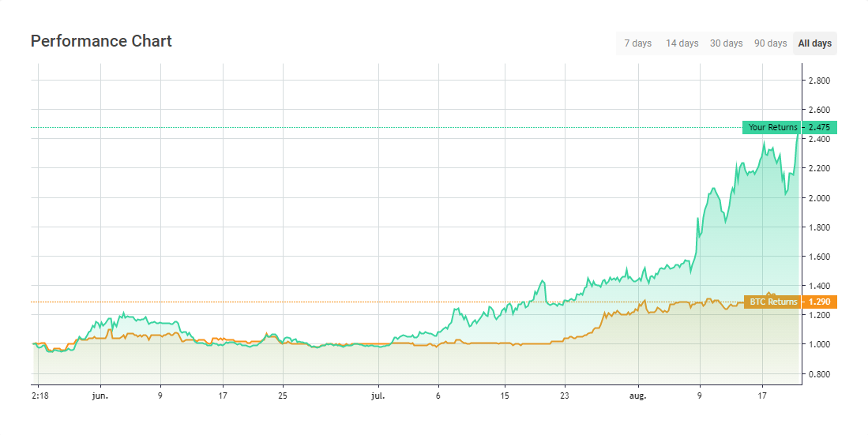Show the 30 days performance
The height and width of the screenshot is (435, 868).
727,43
